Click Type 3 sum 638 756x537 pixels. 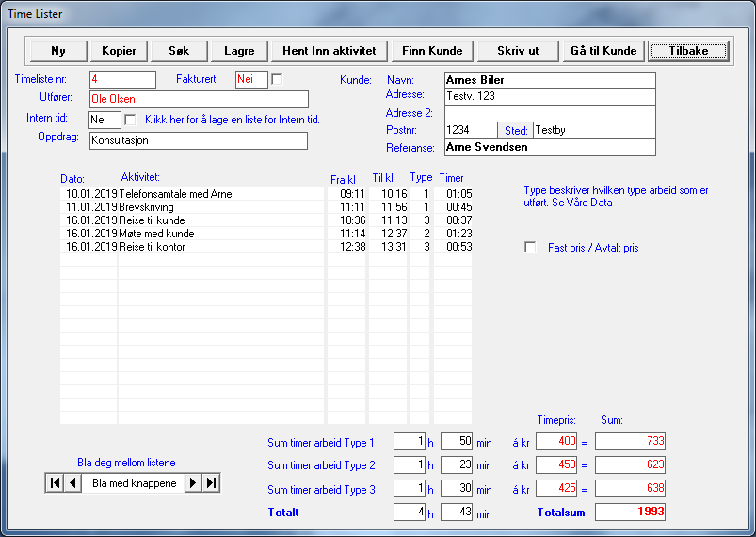tap(630, 488)
